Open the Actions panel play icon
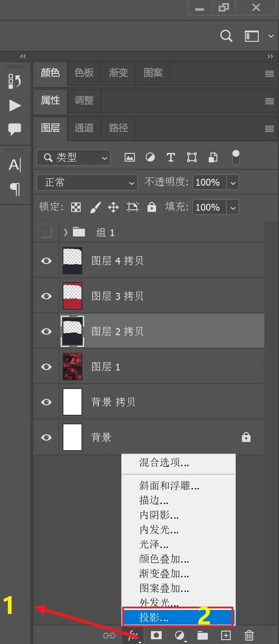The height and width of the screenshot is (644, 279). 15,106
